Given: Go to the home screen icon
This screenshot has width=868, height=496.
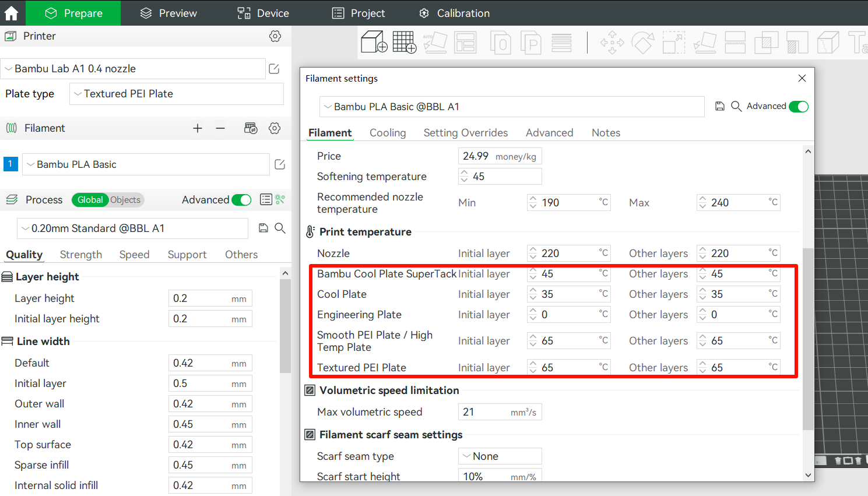Looking at the screenshot, I should point(12,13).
